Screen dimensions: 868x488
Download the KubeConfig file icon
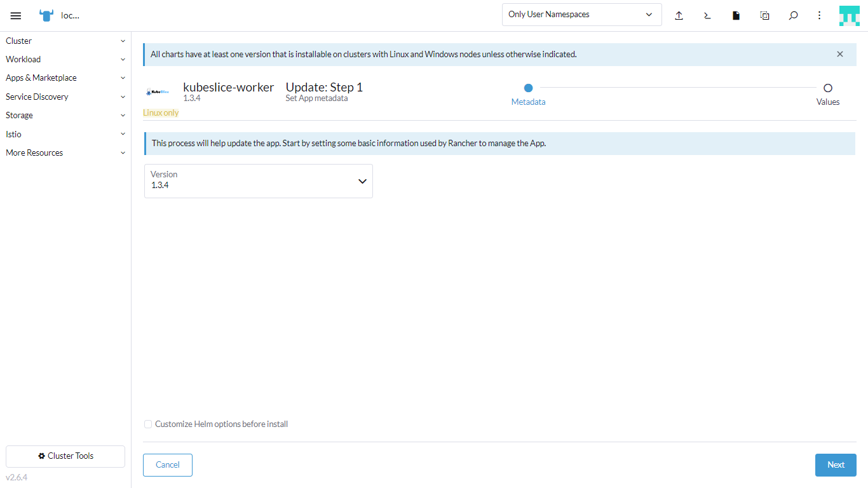pos(736,16)
